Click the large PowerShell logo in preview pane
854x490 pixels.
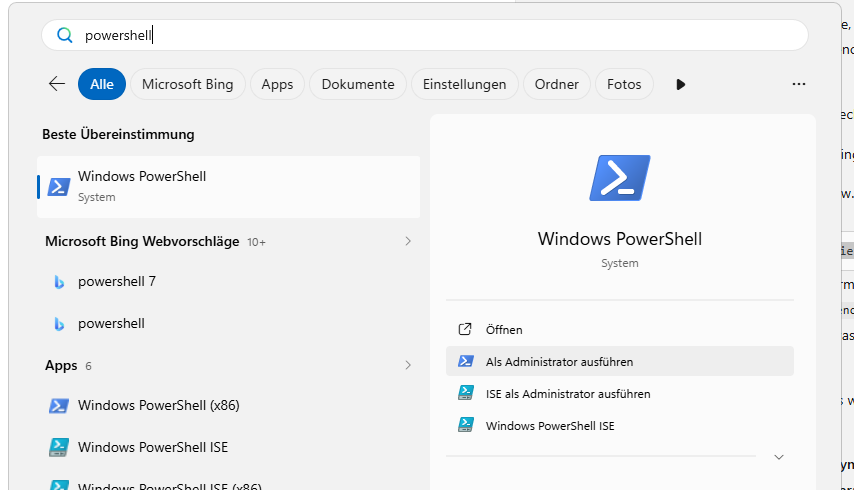tap(620, 178)
